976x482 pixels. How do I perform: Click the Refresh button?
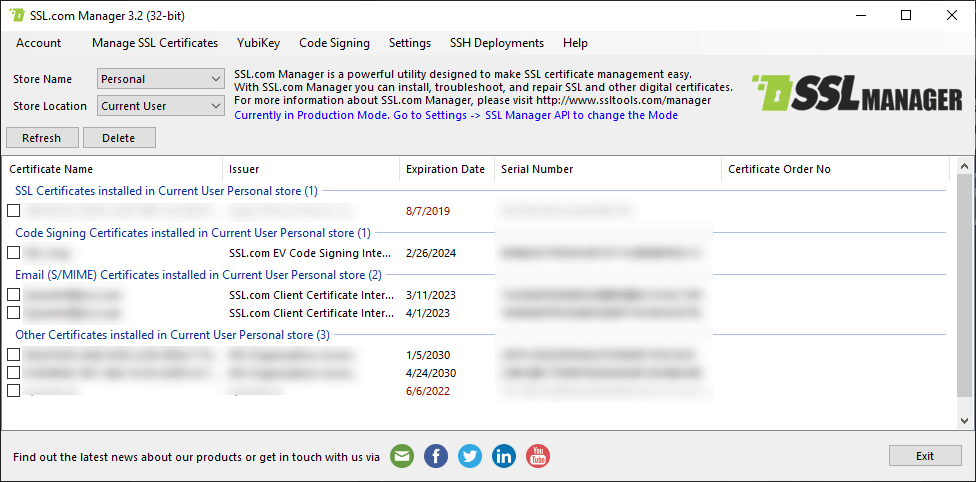coord(42,138)
